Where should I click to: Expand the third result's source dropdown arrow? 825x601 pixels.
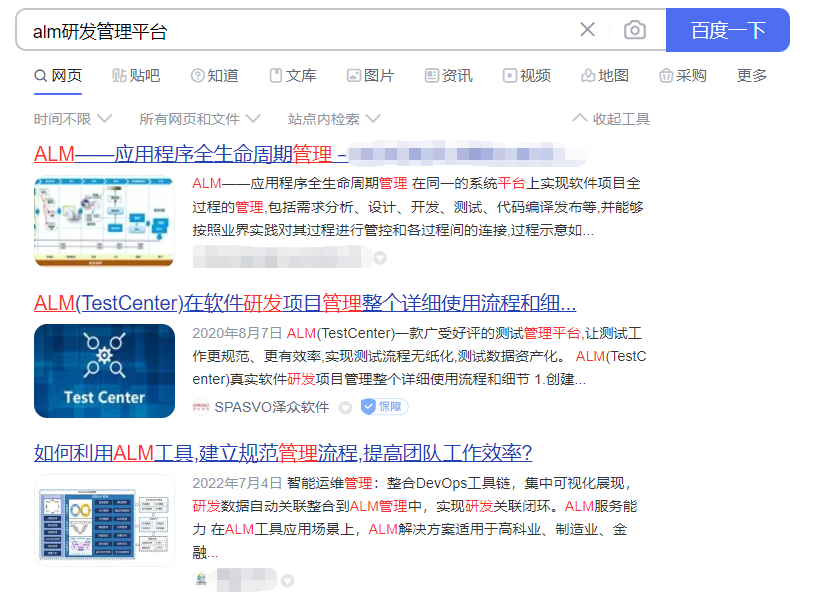click(x=287, y=580)
